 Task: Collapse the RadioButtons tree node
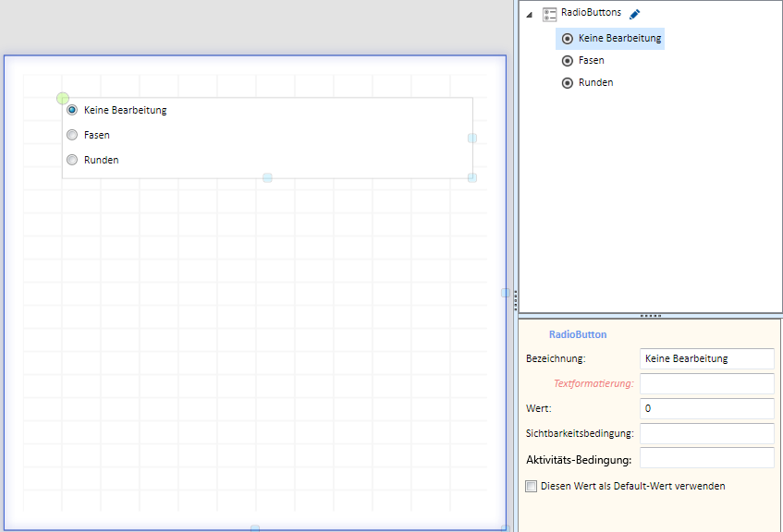(x=530, y=15)
